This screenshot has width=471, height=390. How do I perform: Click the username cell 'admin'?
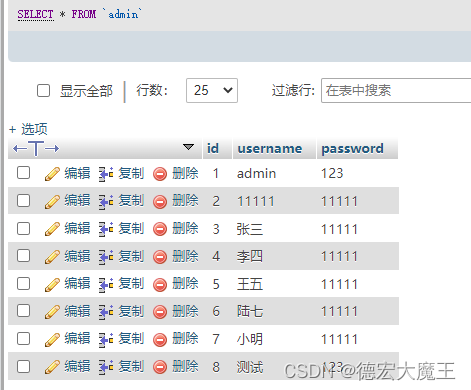[x=256, y=174]
